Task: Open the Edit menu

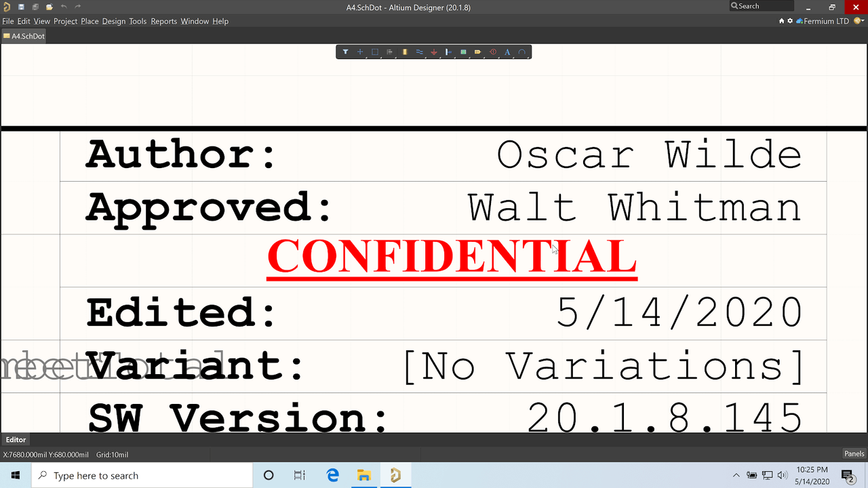Action: 24,21
